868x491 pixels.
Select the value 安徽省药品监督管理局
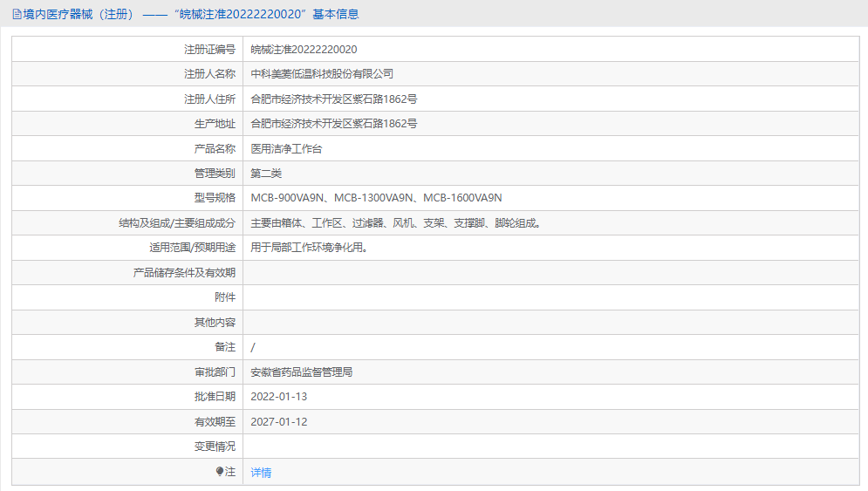coord(302,372)
